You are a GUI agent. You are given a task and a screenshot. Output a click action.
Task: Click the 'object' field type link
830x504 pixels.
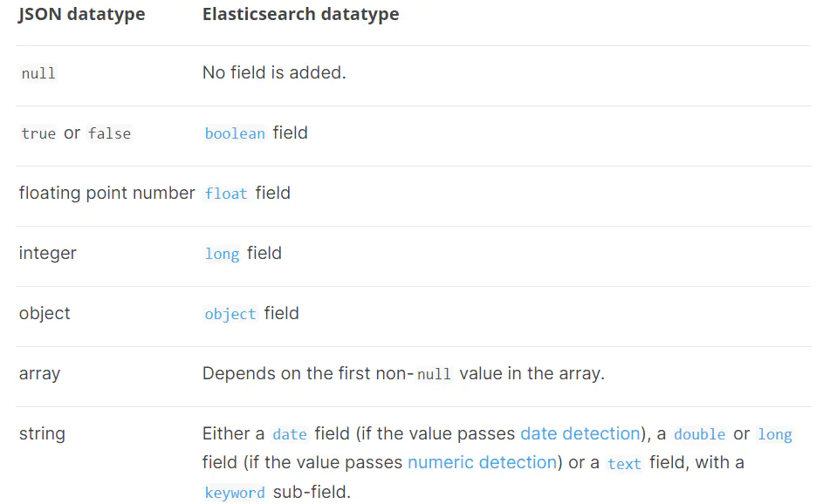230,314
